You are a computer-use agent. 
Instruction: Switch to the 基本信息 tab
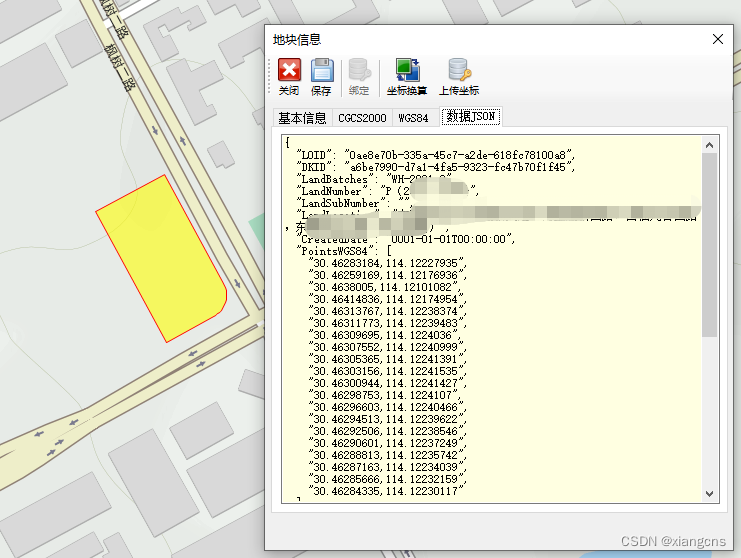(302, 118)
